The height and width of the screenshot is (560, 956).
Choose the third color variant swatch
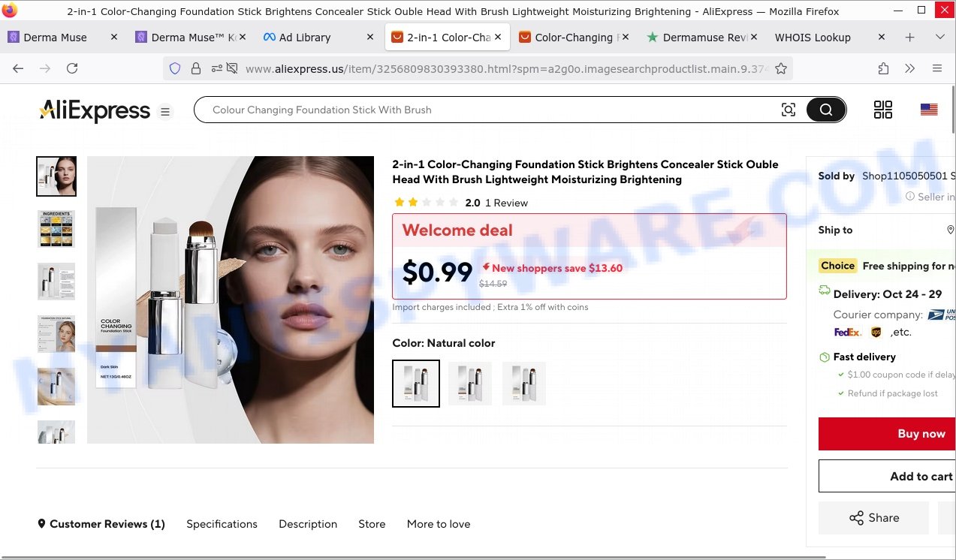click(524, 384)
